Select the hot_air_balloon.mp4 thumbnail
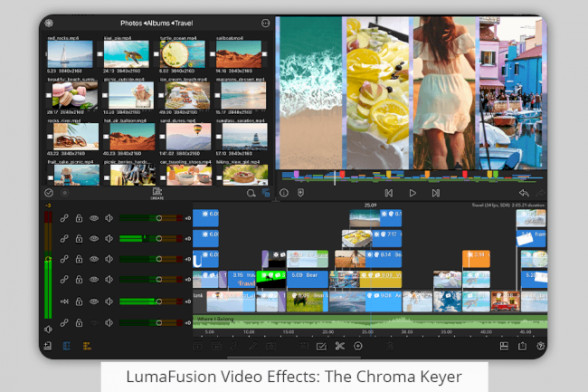Viewport: 588px width, 392px height. (x=132, y=137)
